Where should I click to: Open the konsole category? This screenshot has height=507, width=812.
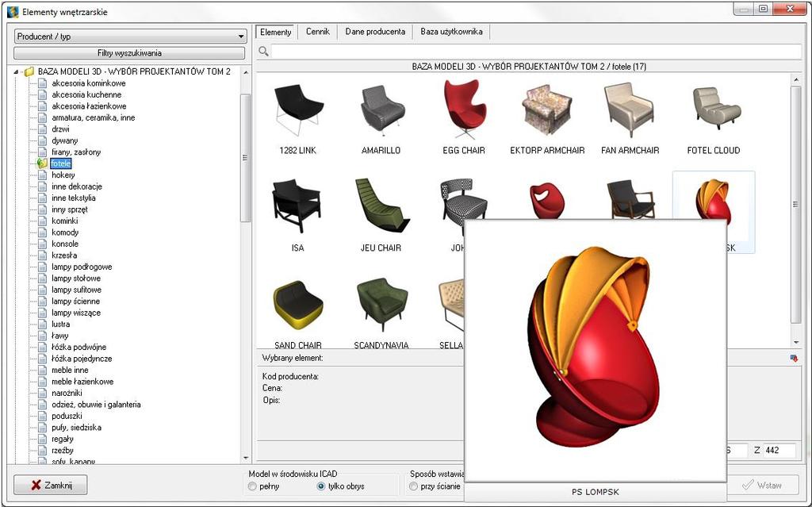pyautogui.click(x=65, y=244)
